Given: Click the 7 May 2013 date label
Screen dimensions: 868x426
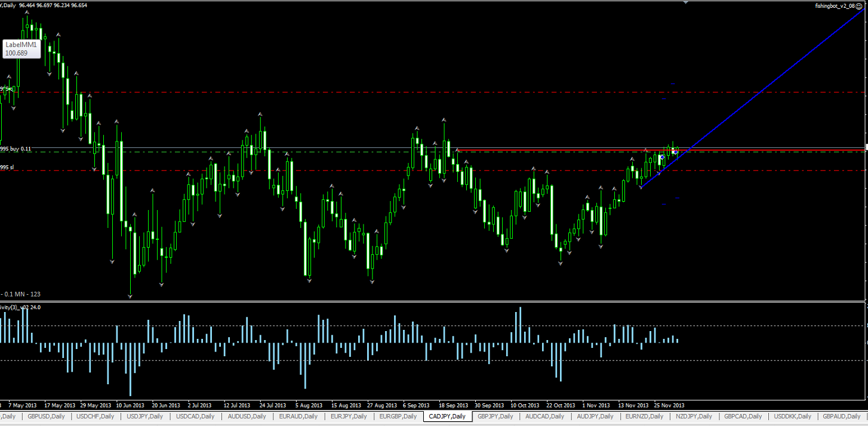Looking at the screenshot, I should 24,404.
